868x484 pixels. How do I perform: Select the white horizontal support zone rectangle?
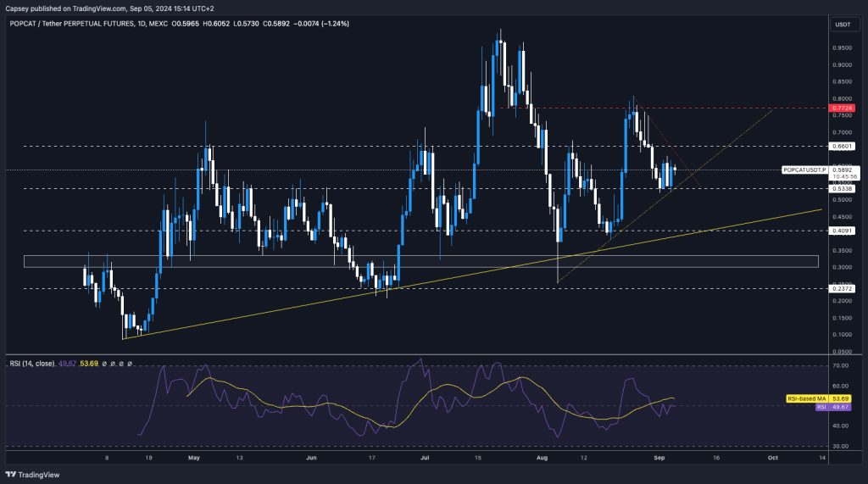click(424, 261)
